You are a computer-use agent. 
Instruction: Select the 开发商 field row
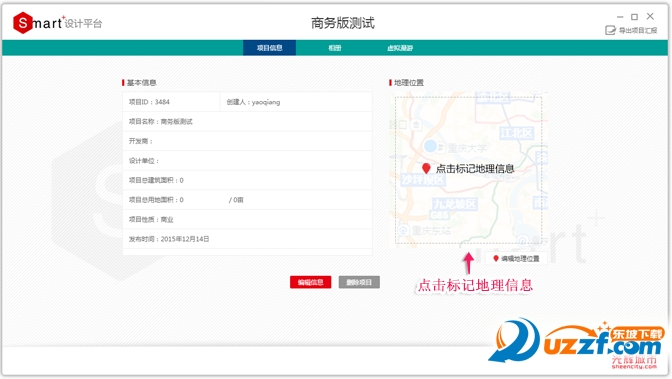click(247, 141)
